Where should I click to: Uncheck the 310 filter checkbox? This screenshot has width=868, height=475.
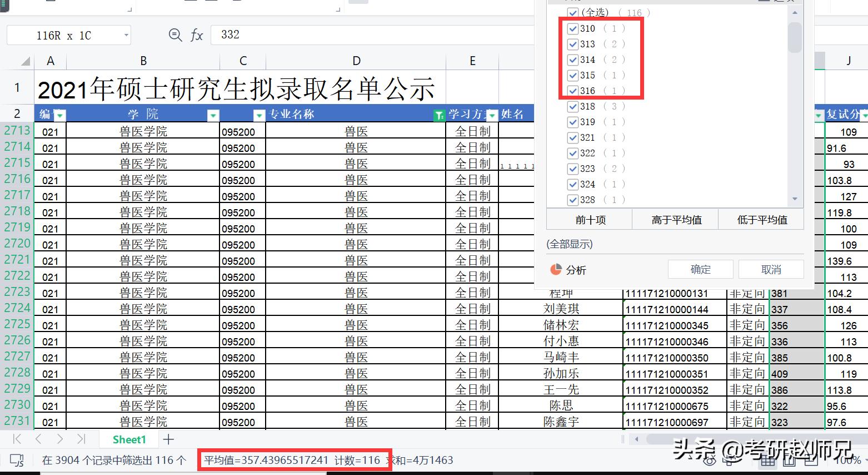(573, 28)
